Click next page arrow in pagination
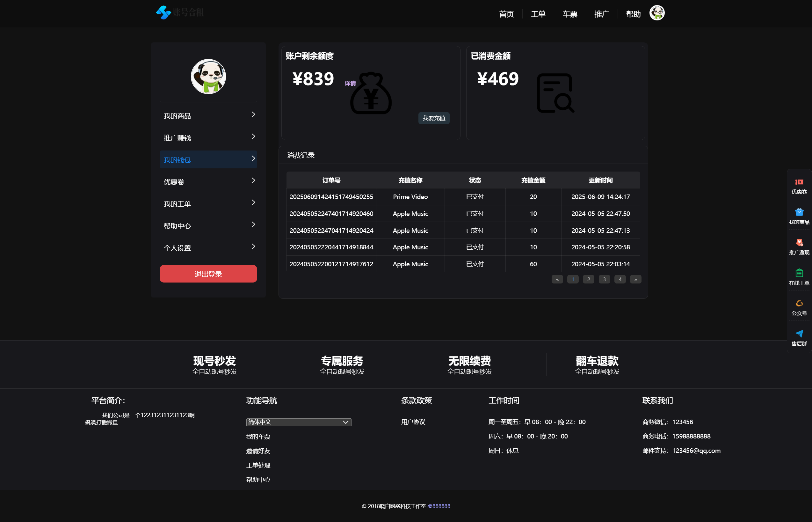The image size is (812, 522). pyautogui.click(x=635, y=279)
